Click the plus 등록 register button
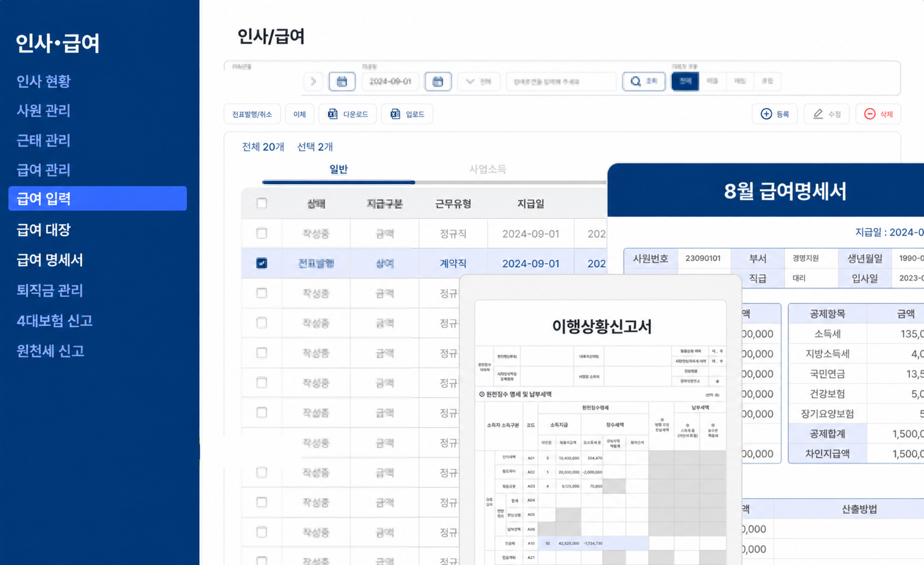This screenshot has height=565, width=924. pyautogui.click(x=775, y=114)
